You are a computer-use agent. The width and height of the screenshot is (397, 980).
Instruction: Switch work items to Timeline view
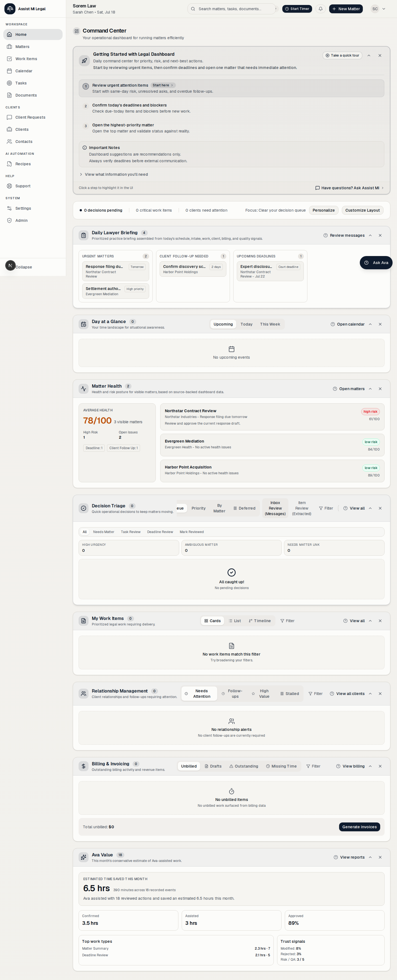(260, 621)
